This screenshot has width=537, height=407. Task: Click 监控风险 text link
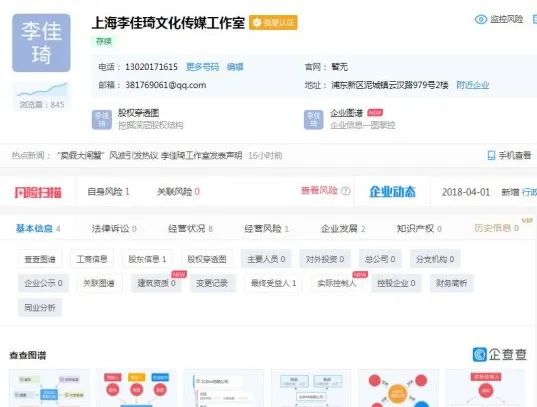[x=507, y=19]
